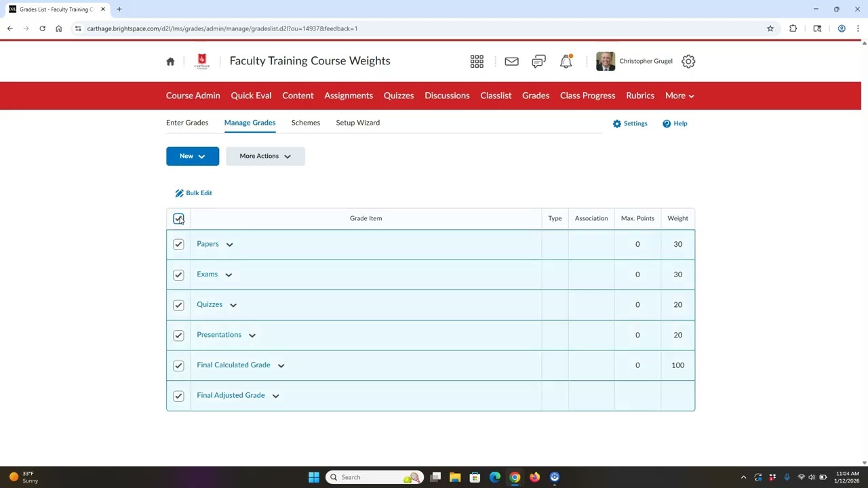The width and height of the screenshot is (868, 488).
Task: Uncheck the Final Adjusted Grade checkbox
Action: 178,396
